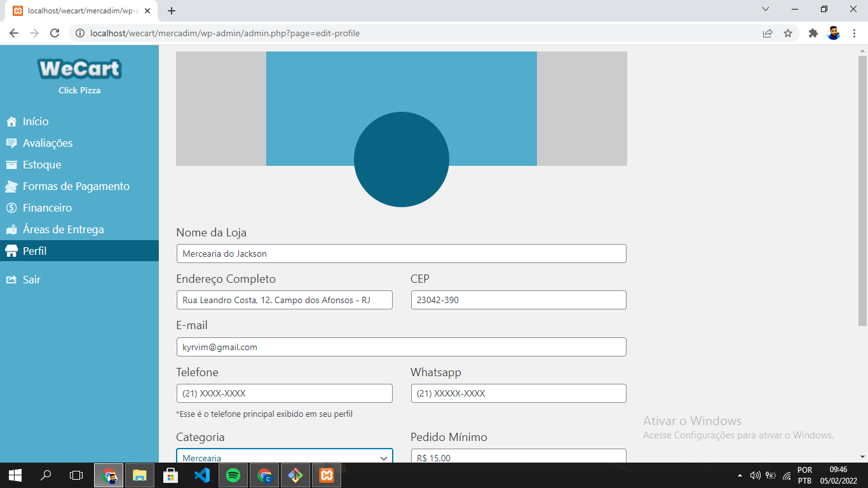Viewport: 868px width, 488px height.
Task: Select the Perfil store icon
Action: 10,251
